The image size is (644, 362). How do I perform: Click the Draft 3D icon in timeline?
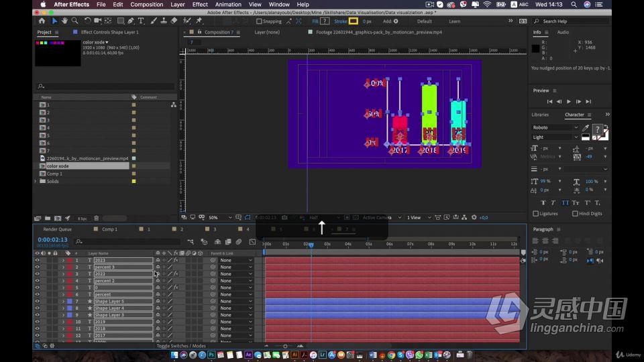point(204,242)
